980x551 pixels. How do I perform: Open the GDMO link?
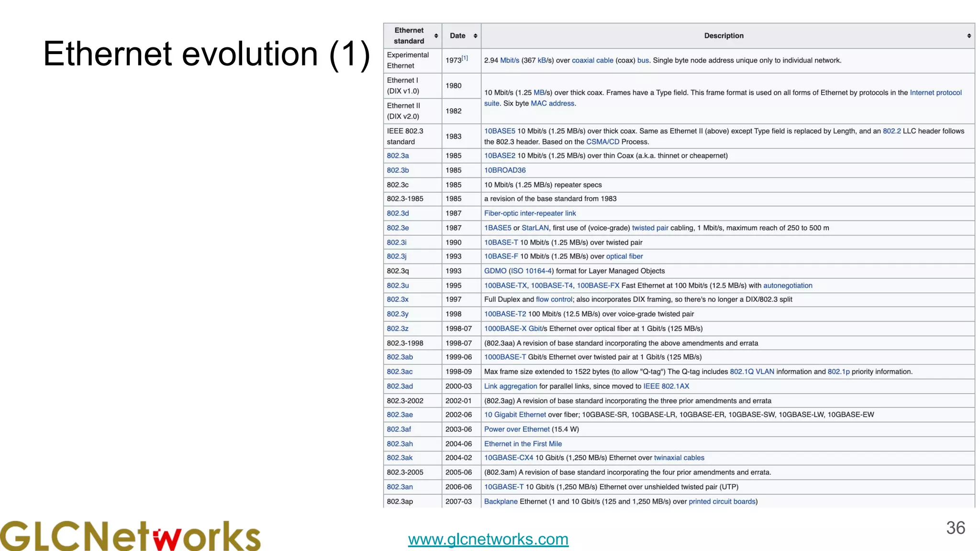495,271
